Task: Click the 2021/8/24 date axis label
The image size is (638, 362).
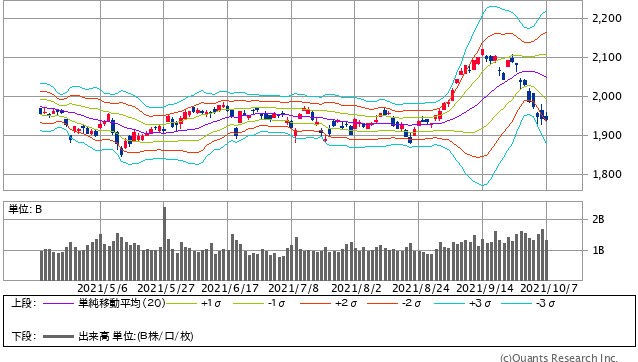Action: (x=421, y=288)
